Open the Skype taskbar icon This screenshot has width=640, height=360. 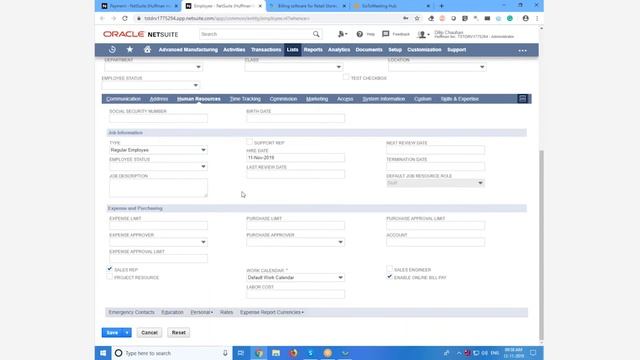pyautogui.click(x=310, y=353)
